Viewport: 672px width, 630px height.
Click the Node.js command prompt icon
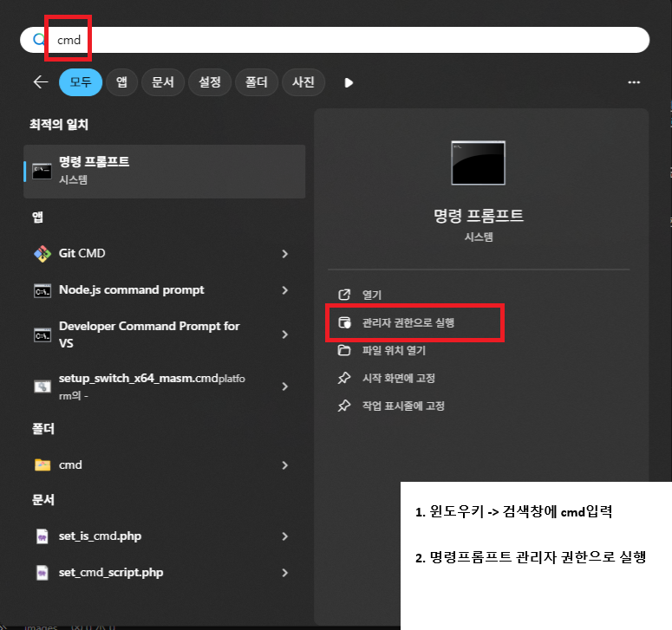point(42,290)
